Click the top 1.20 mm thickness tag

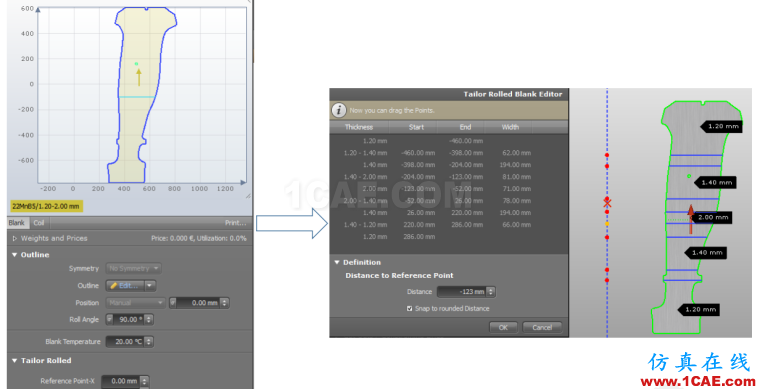722,126
